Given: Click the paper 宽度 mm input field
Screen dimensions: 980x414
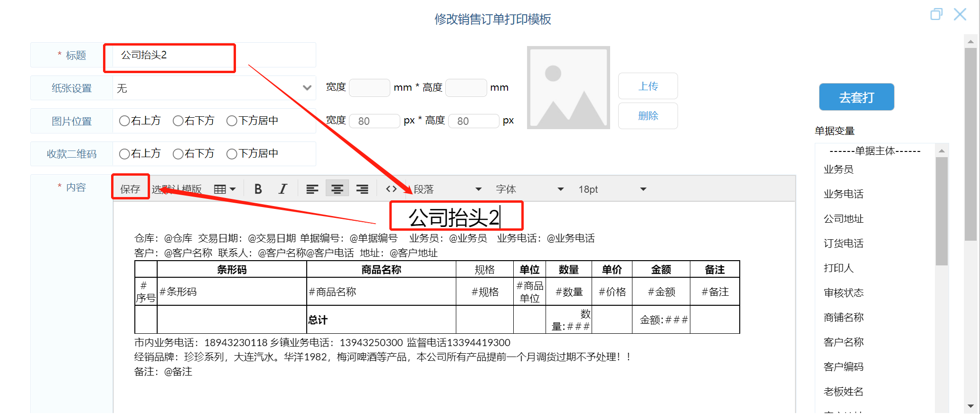Looking at the screenshot, I should [x=369, y=88].
